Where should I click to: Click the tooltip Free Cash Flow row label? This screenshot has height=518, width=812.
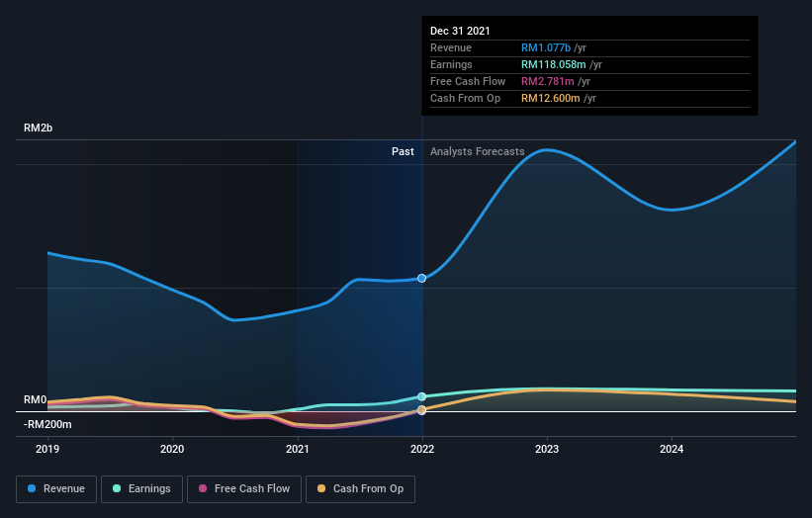[468, 81]
